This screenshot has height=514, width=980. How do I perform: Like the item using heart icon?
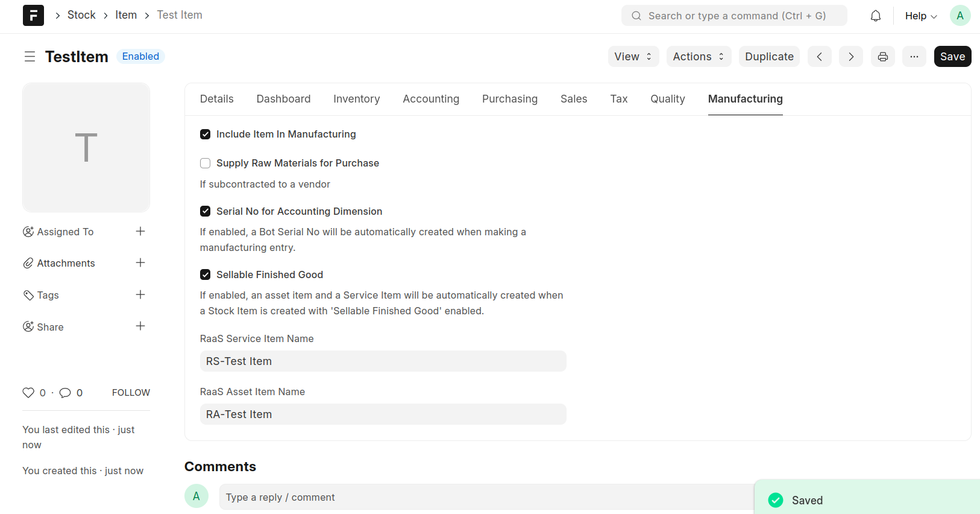pos(28,393)
